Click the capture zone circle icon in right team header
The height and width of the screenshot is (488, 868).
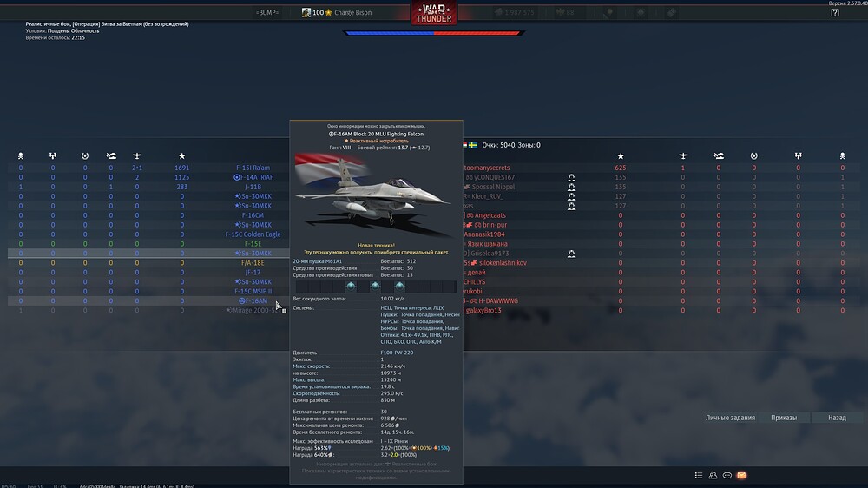pyautogui.click(x=753, y=156)
